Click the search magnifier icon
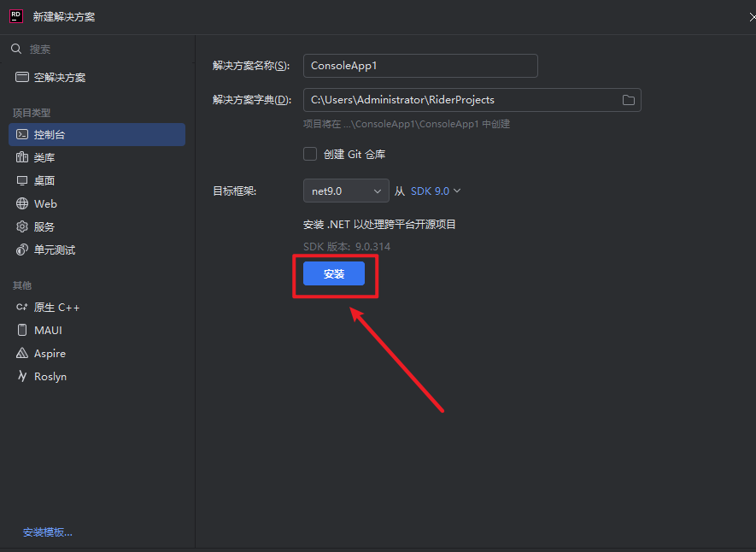756x552 pixels. [x=16, y=49]
